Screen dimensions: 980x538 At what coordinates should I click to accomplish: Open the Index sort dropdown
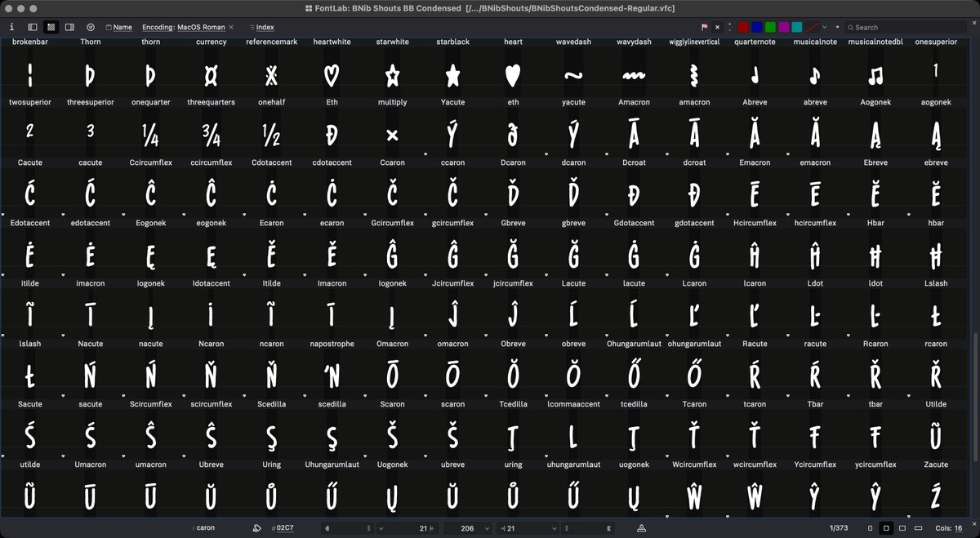(261, 27)
